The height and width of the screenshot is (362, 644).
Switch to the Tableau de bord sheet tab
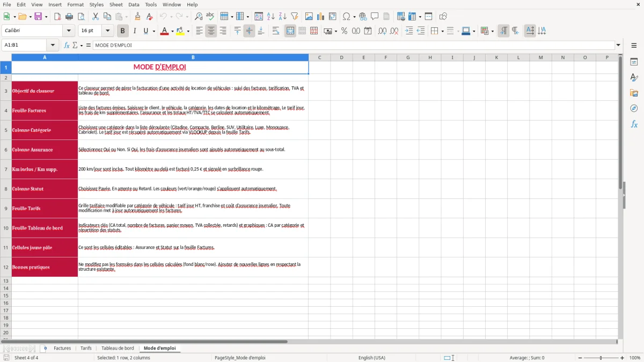pyautogui.click(x=118, y=348)
